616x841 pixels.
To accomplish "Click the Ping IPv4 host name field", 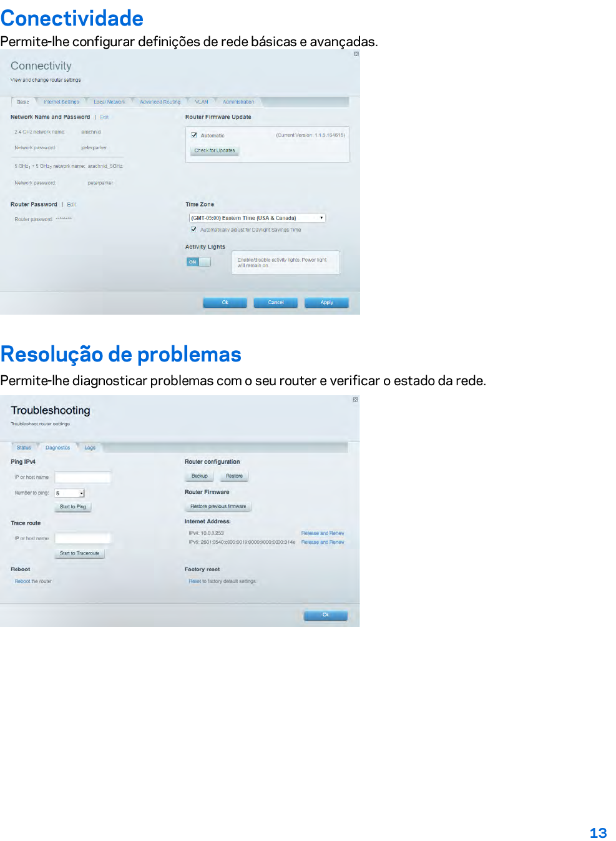I will (x=83, y=477).
